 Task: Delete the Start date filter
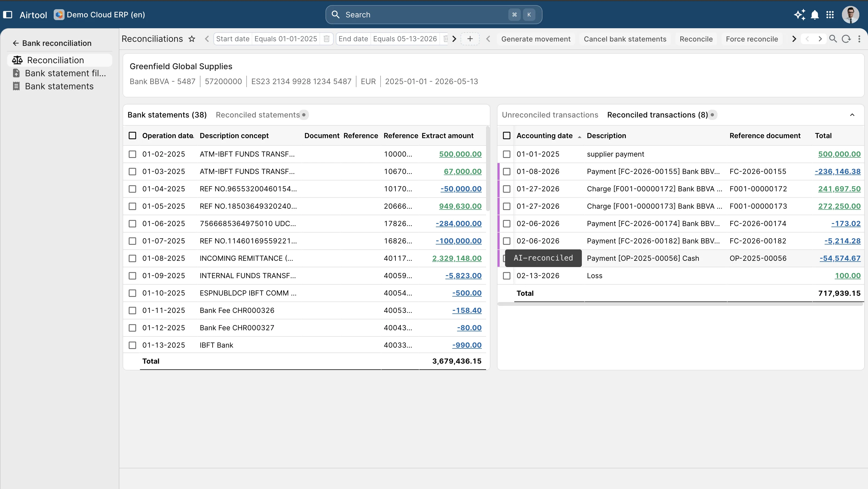coord(326,39)
